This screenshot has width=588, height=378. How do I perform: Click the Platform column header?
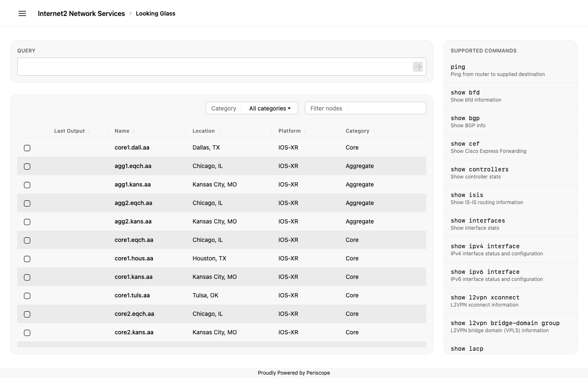[289, 131]
